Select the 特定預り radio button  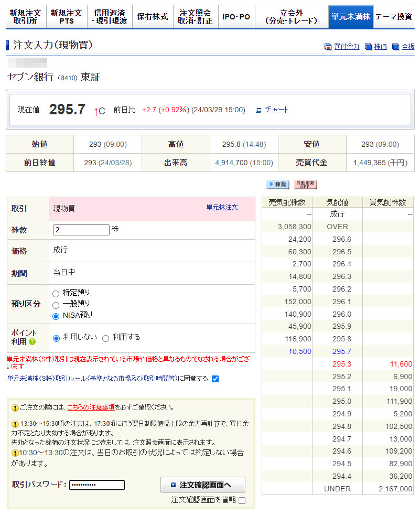pyautogui.click(x=56, y=294)
